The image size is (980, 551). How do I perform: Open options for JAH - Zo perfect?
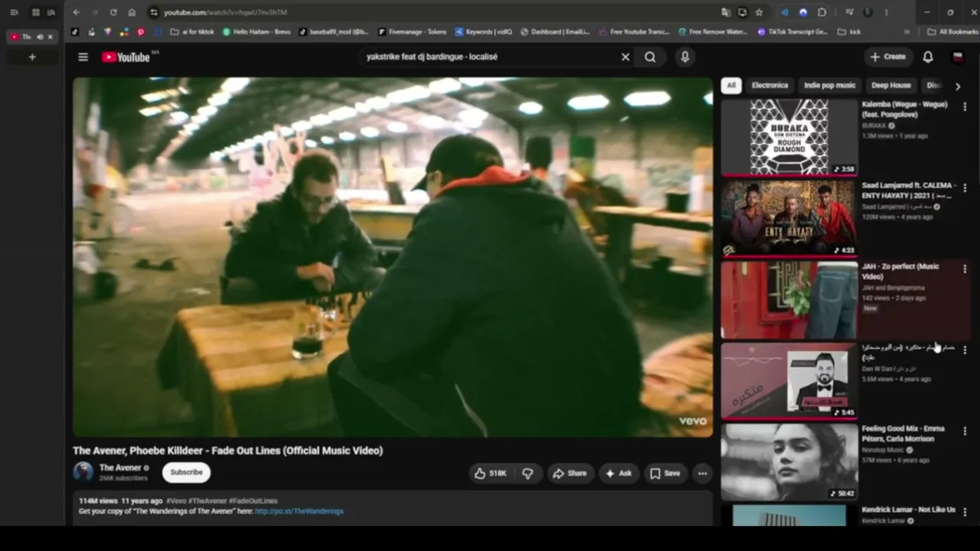point(965,269)
